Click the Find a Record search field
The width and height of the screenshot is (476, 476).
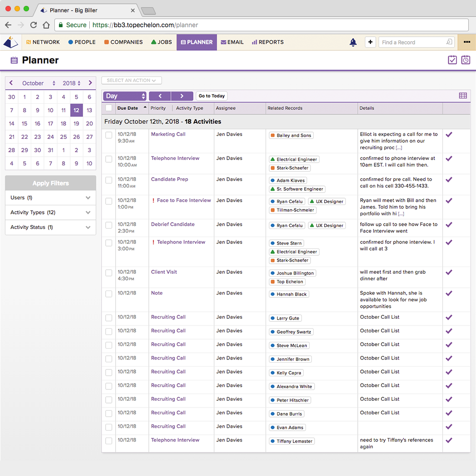(x=413, y=42)
